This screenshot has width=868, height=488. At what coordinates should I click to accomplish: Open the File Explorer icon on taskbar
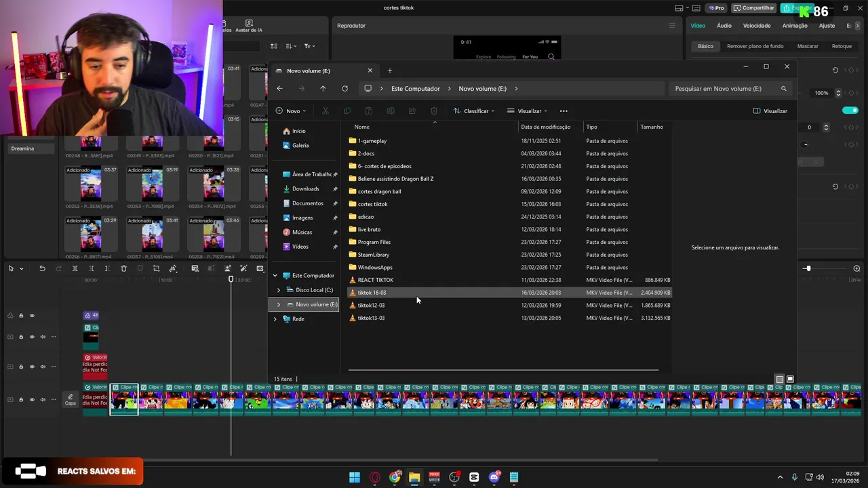point(414,477)
